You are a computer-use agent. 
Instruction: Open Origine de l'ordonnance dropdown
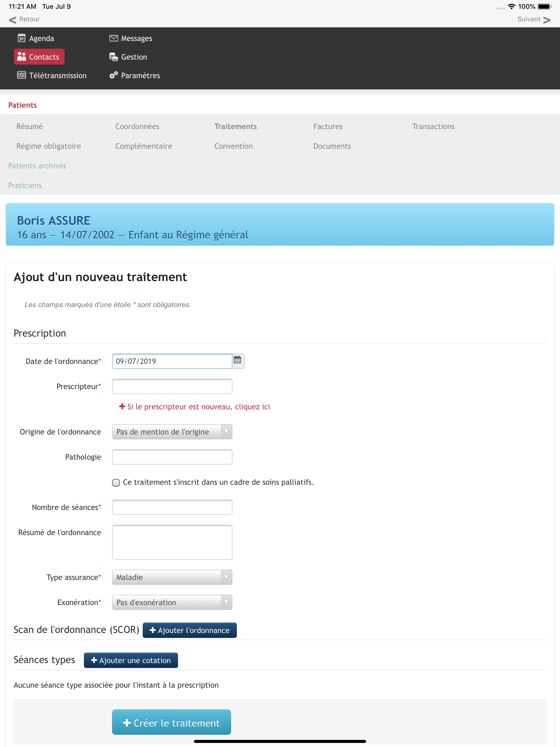click(172, 431)
